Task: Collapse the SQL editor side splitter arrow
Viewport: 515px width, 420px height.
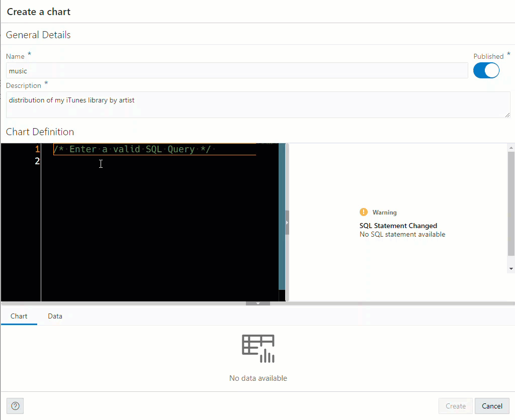Action: coord(287,223)
